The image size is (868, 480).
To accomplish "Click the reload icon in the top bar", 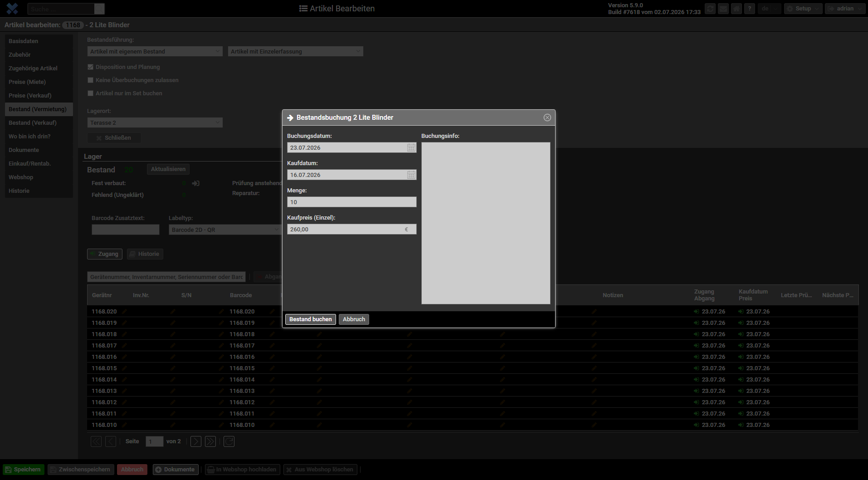I will (x=710, y=9).
